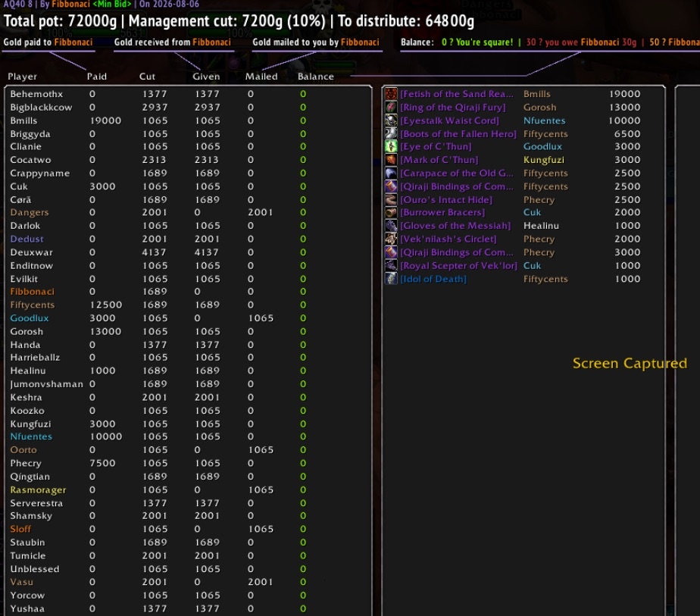The height and width of the screenshot is (616, 700).
Task: Click the Gloves of the Messiah icon
Action: point(391,226)
